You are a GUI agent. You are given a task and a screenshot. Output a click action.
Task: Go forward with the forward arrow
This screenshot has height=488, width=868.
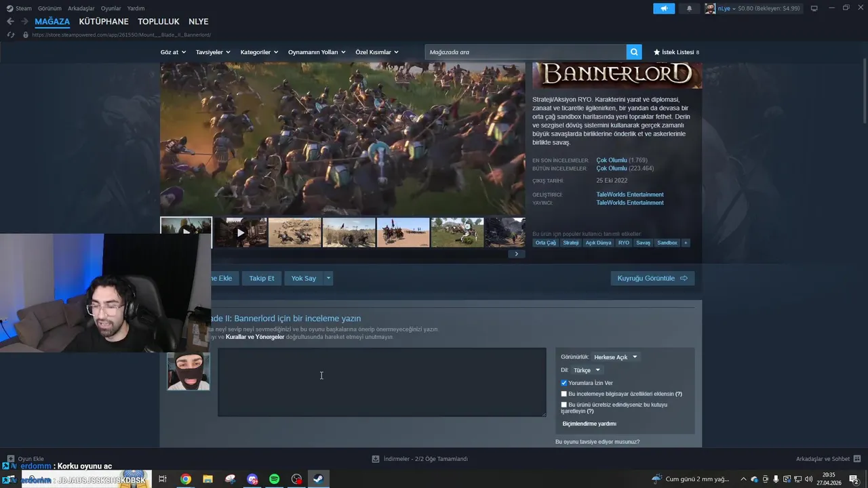click(26, 22)
